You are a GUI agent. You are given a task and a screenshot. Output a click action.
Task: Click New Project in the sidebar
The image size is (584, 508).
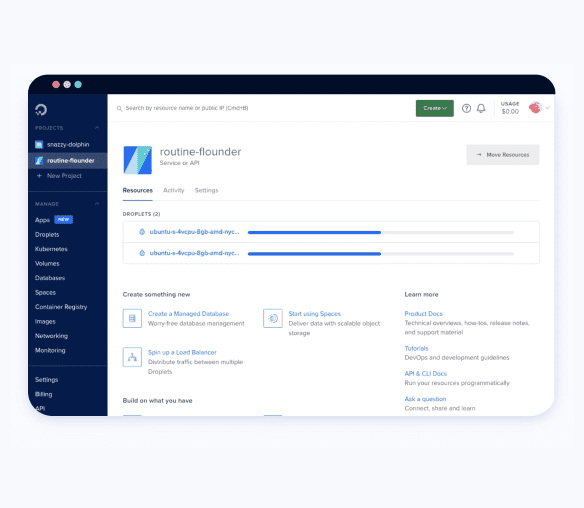click(x=64, y=176)
